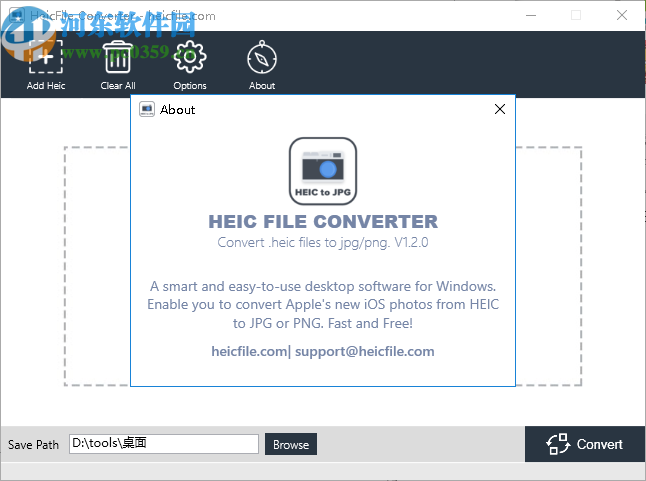The image size is (646, 481).
Task: Click the About compass icon
Action: pyautogui.click(x=262, y=58)
